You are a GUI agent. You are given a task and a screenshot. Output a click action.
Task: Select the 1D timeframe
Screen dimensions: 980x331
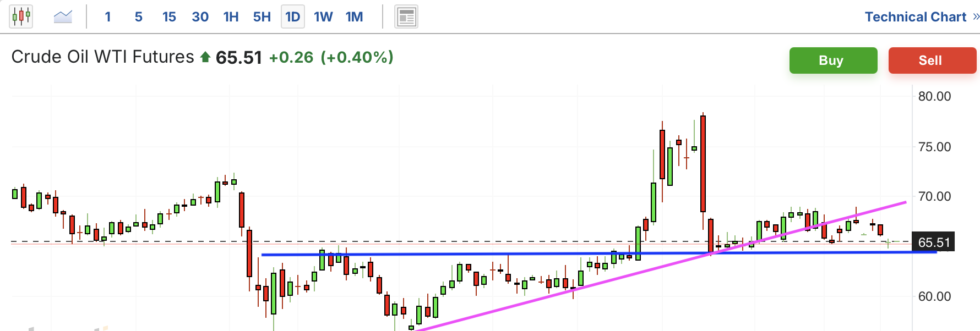tap(292, 16)
